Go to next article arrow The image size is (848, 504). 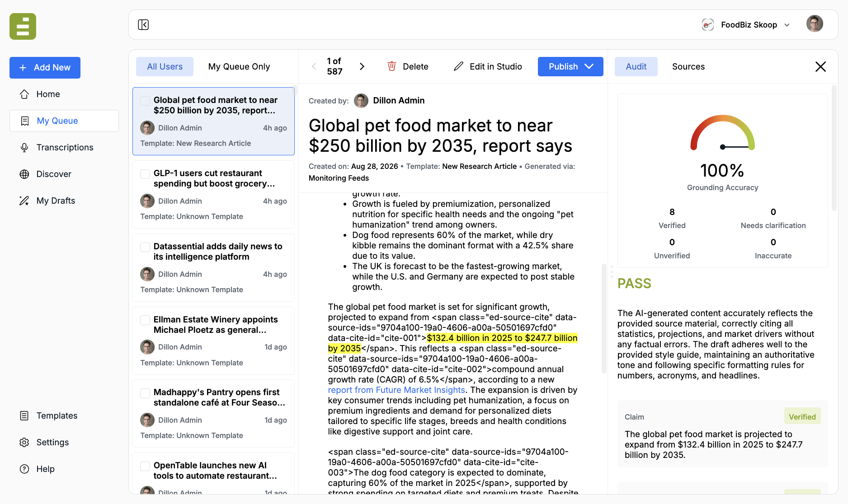(x=362, y=66)
